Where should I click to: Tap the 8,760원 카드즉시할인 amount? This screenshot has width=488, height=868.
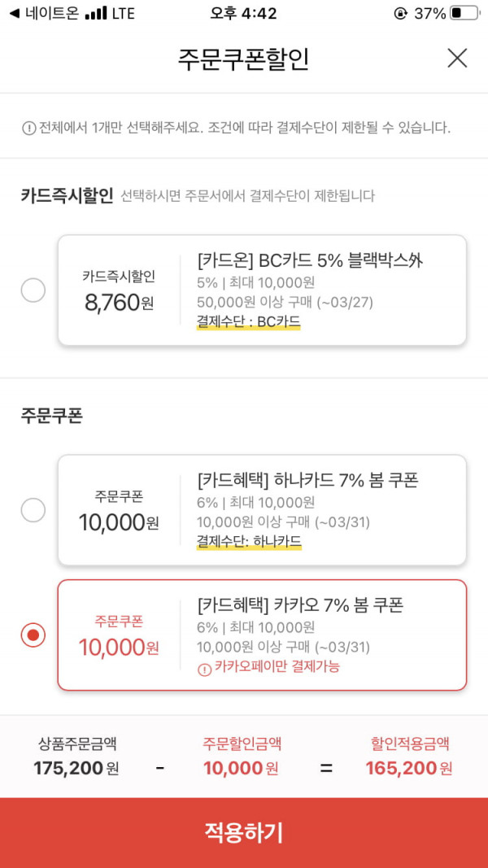[x=119, y=303]
